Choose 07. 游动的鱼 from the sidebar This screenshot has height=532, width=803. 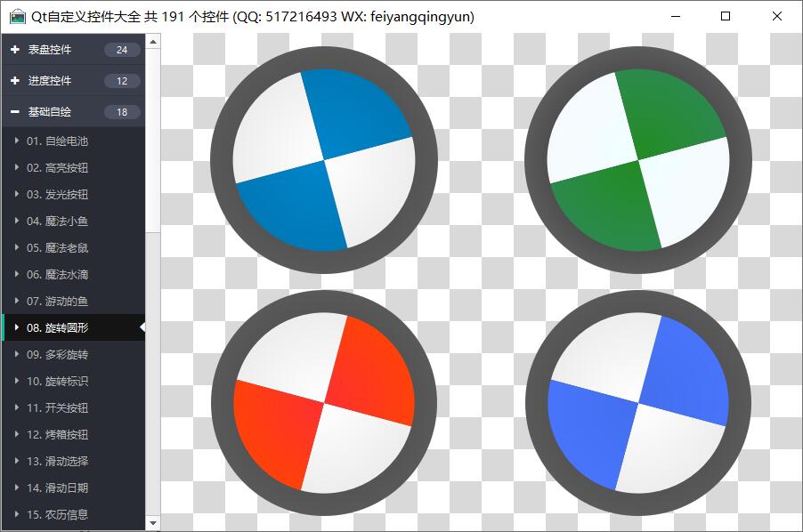pyautogui.click(x=57, y=301)
